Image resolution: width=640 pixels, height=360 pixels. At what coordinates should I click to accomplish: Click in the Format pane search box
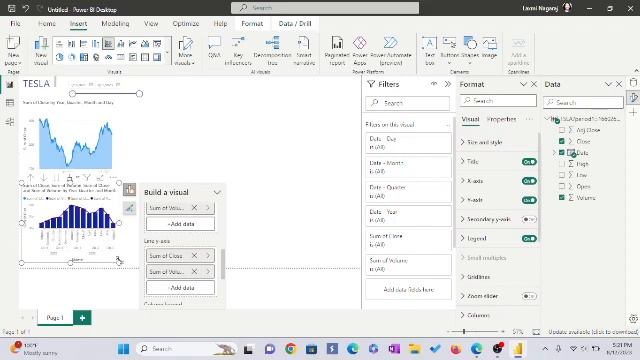click(498, 100)
